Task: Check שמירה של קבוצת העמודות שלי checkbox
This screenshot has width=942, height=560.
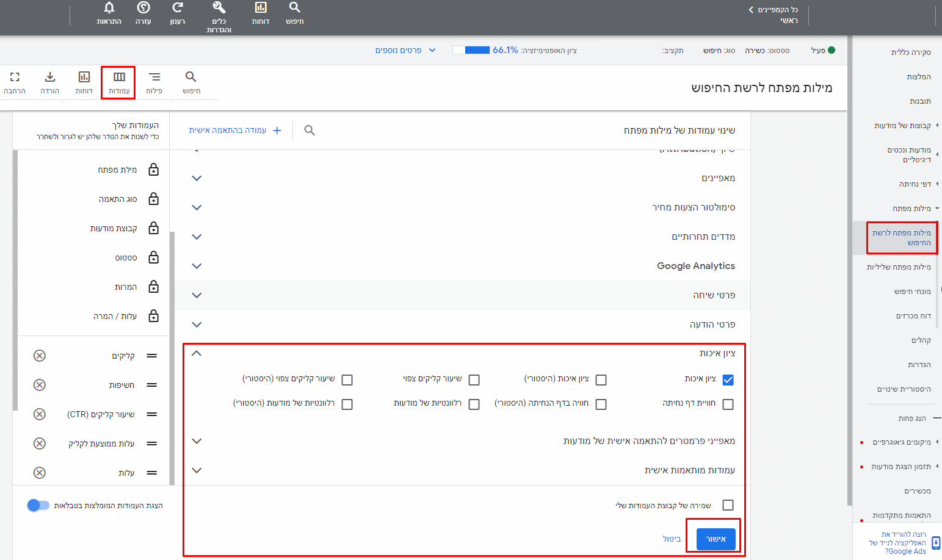Action: click(x=728, y=505)
